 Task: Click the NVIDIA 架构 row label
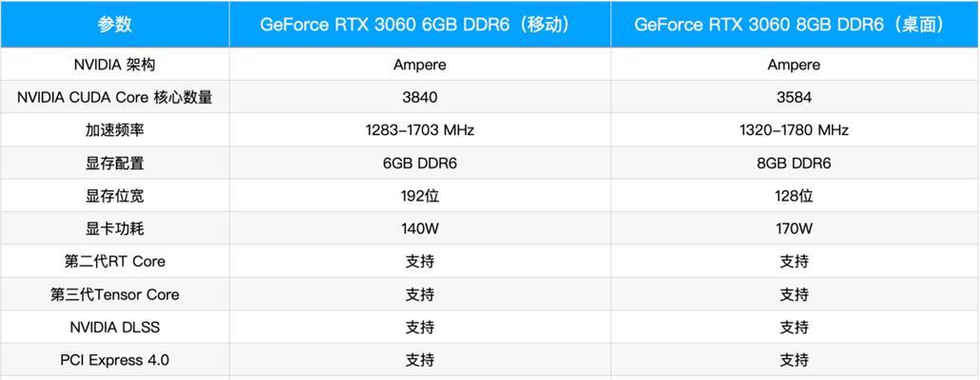tap(114, 65)
